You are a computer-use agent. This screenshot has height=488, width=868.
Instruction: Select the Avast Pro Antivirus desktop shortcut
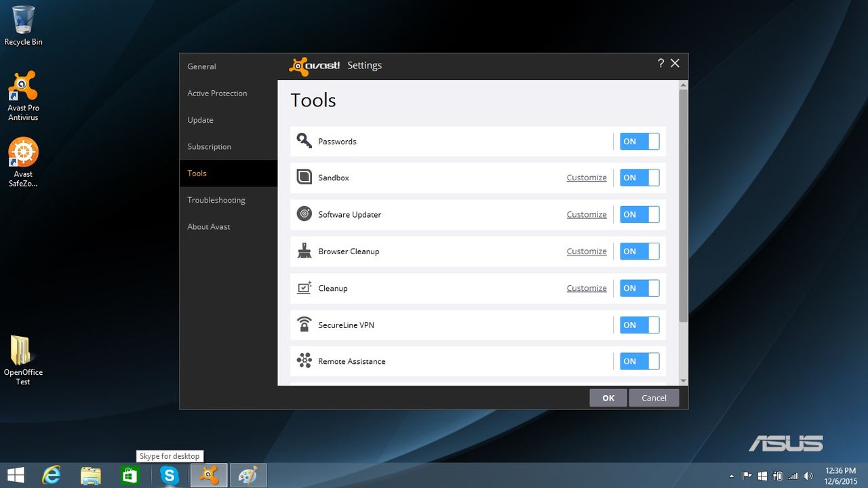tap(23, 96)
